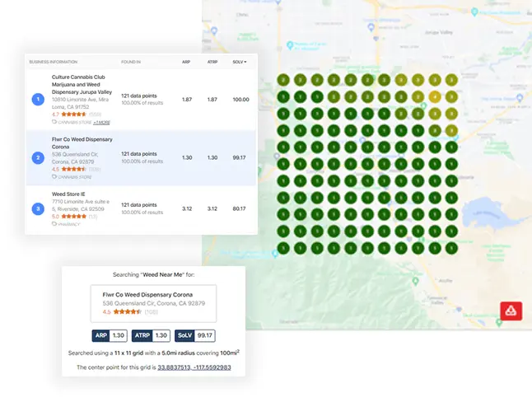Select the blue rank 2 badge
The image size is (532, 402).
tap(38, 158)
